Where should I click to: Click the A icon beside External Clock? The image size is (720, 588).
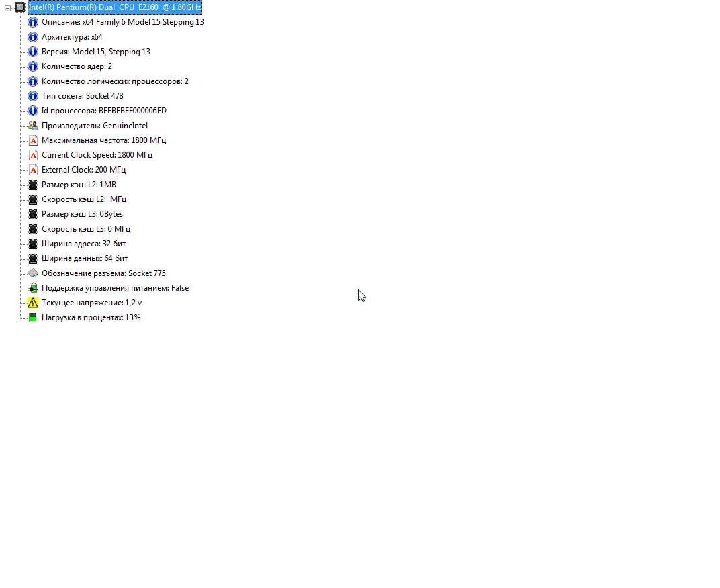pyautogui.click(x=33, y=170)
